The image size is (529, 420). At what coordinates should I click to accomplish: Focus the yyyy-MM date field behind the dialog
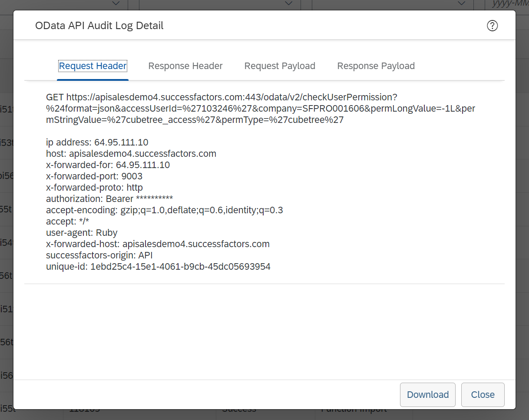507,4
